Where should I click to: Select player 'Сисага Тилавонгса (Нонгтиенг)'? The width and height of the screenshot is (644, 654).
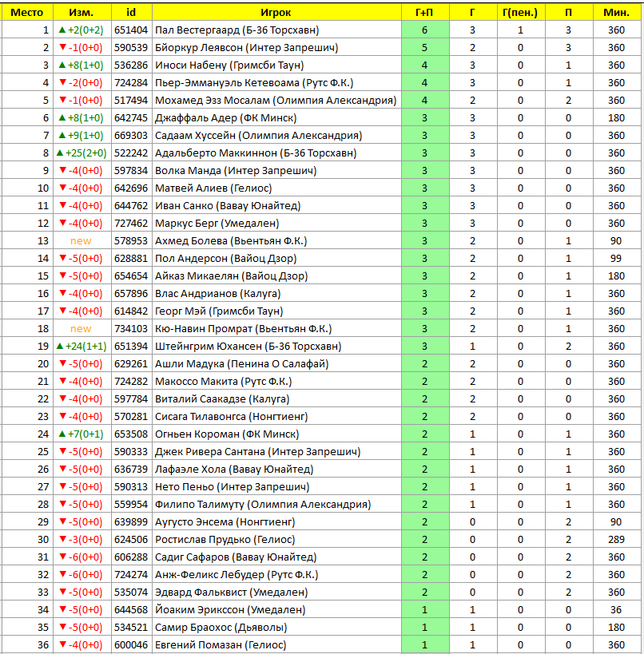click(231, 416)
